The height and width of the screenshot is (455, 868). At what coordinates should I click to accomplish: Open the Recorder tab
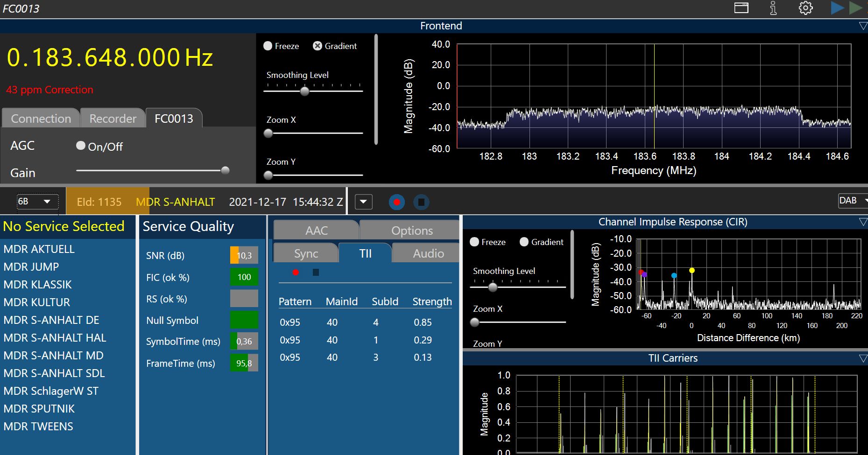click(x=113, y=119)
